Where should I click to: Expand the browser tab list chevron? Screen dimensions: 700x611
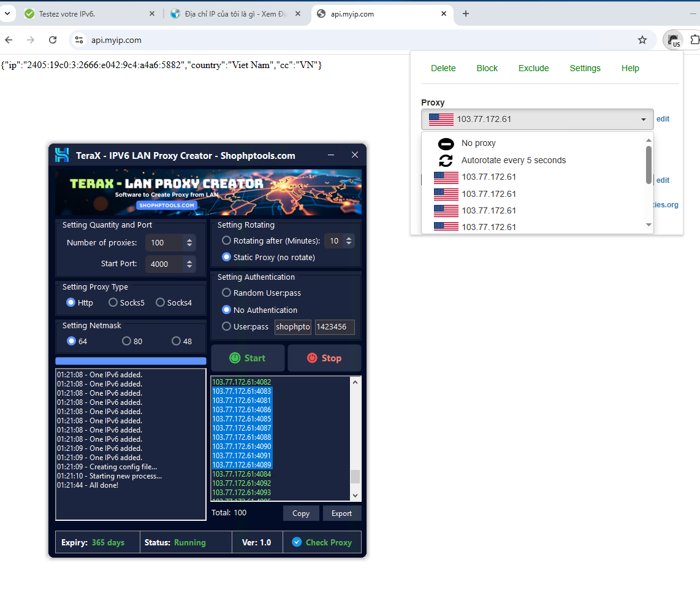(x=8, y=13)
